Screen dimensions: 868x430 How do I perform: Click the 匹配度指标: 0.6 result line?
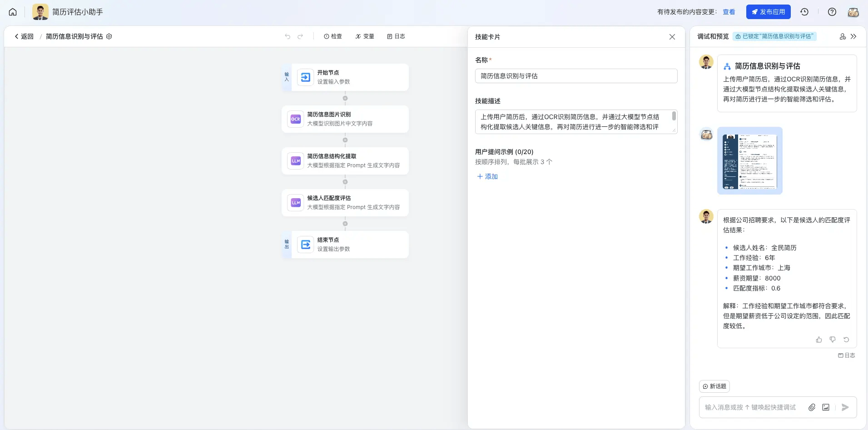(x=757, y=288)
